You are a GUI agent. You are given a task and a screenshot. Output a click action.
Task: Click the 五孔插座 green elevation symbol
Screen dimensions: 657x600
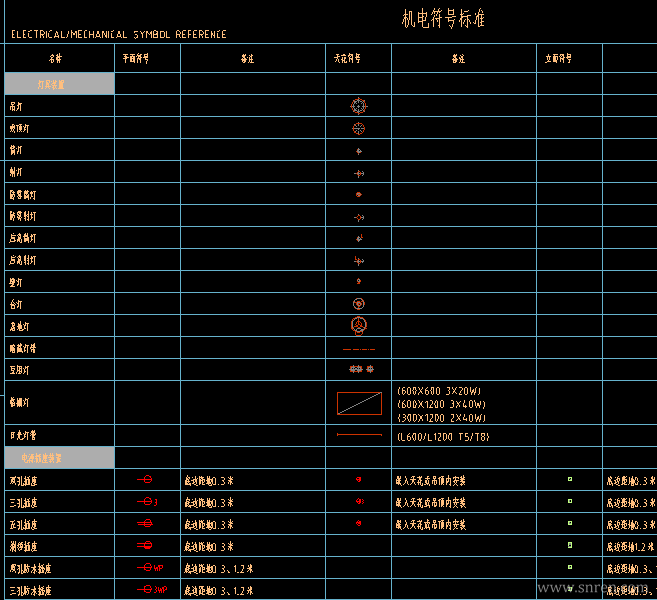click(x=570, y=523)
